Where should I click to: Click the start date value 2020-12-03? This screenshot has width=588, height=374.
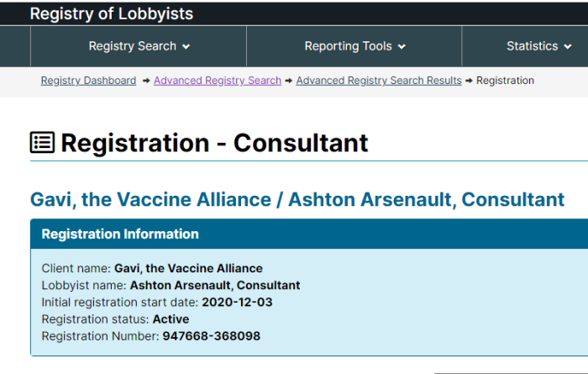[237, 303]
